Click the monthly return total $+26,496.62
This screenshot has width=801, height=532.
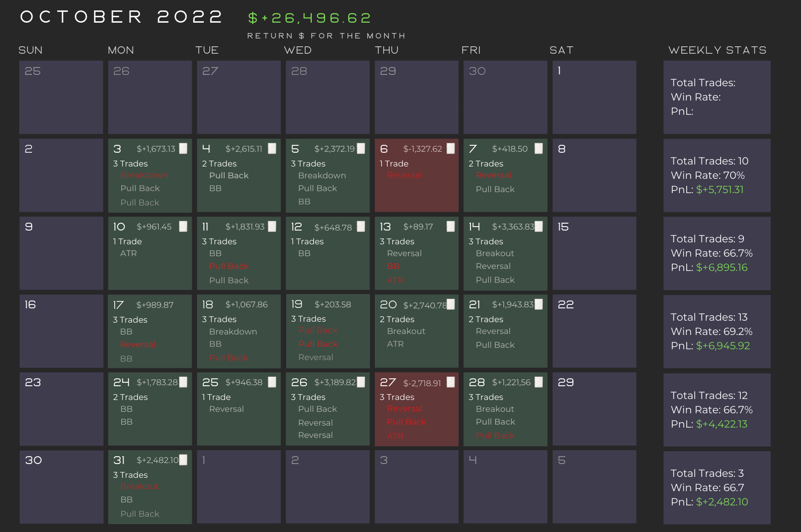coord(309,18)
